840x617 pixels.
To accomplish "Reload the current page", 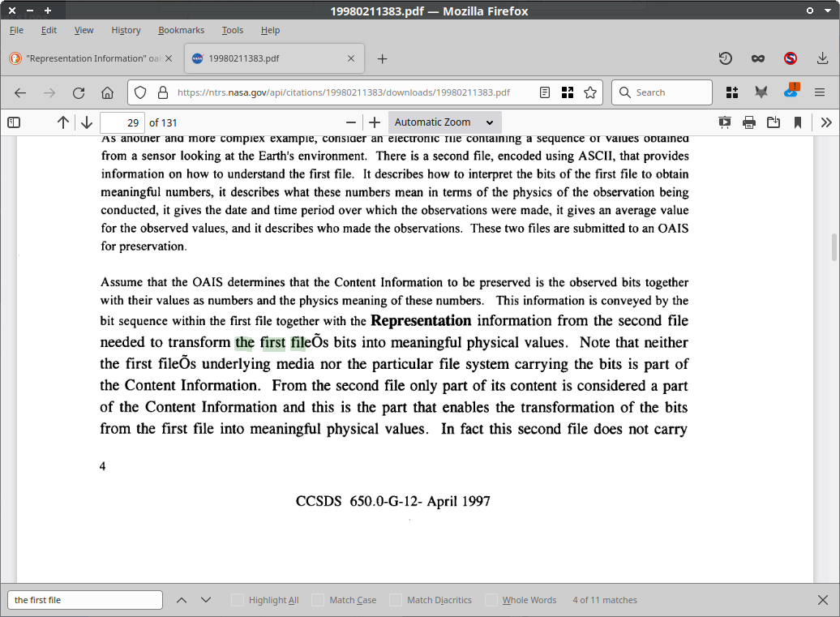I will pyautogui.click(x=79, y=92).
